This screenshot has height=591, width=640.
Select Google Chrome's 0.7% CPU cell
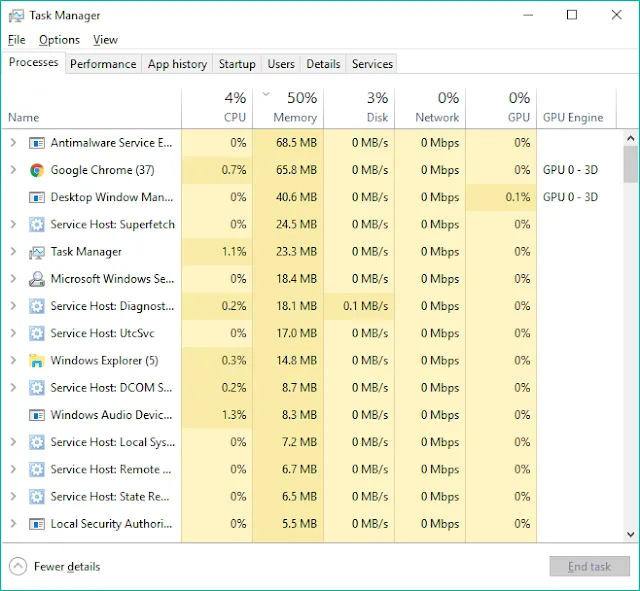[217, 170]
